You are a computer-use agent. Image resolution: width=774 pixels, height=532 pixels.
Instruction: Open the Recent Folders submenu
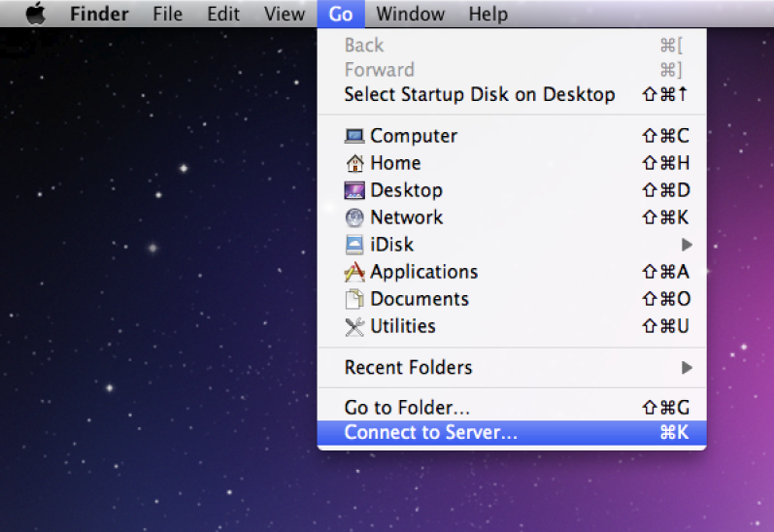coord(408,368)
